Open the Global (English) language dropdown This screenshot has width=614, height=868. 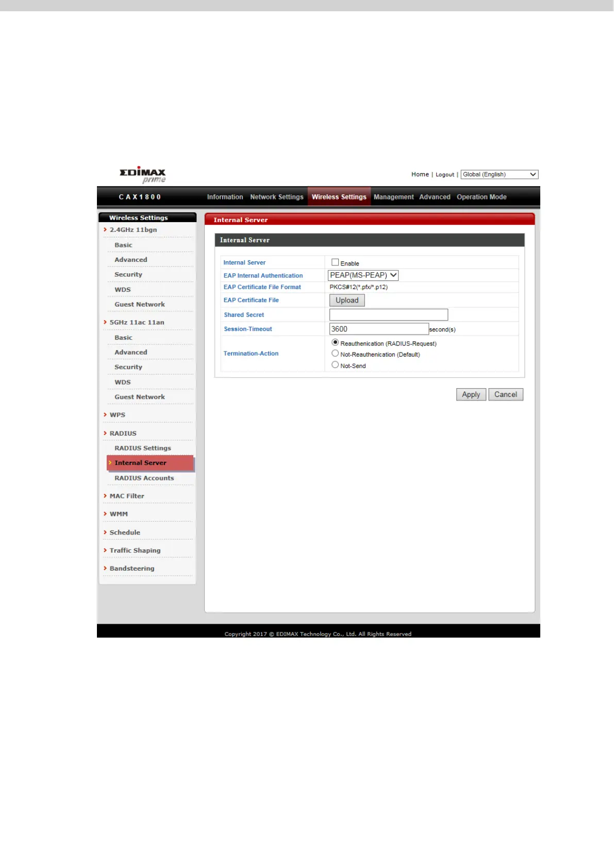[x=500, y=174]
